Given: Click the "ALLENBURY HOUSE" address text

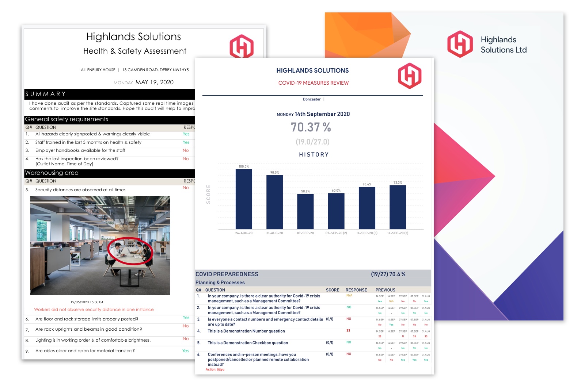Looking at the screenshot, I should click(x=98, y=70).
